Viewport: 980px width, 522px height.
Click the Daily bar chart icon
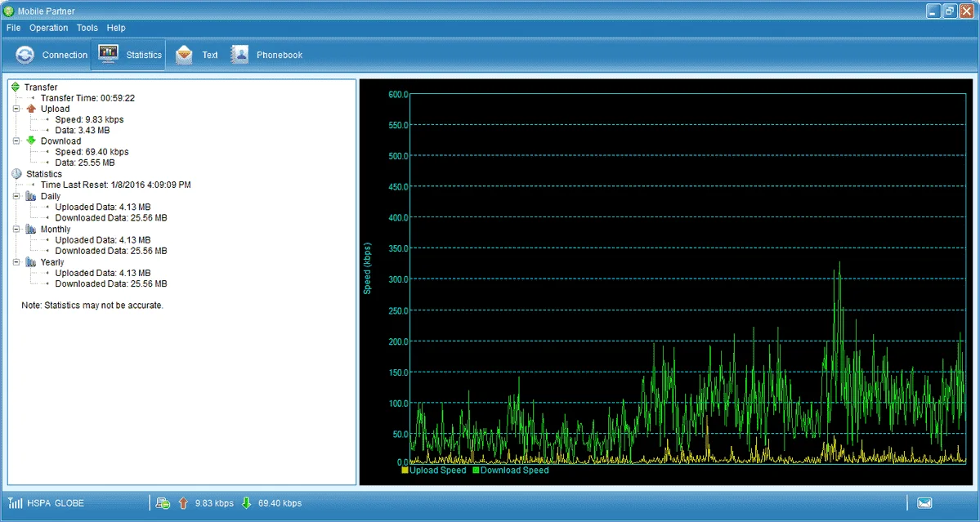[x=30, y=196]
